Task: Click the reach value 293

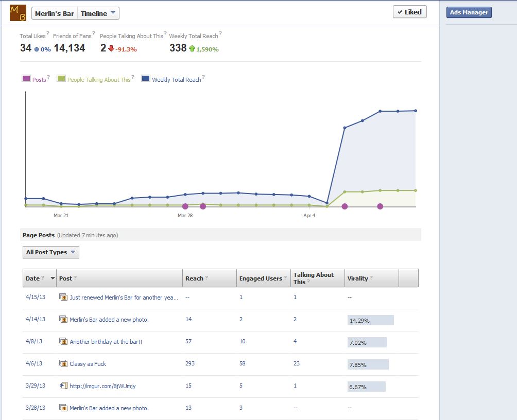Action: click(x=190, y=363)
